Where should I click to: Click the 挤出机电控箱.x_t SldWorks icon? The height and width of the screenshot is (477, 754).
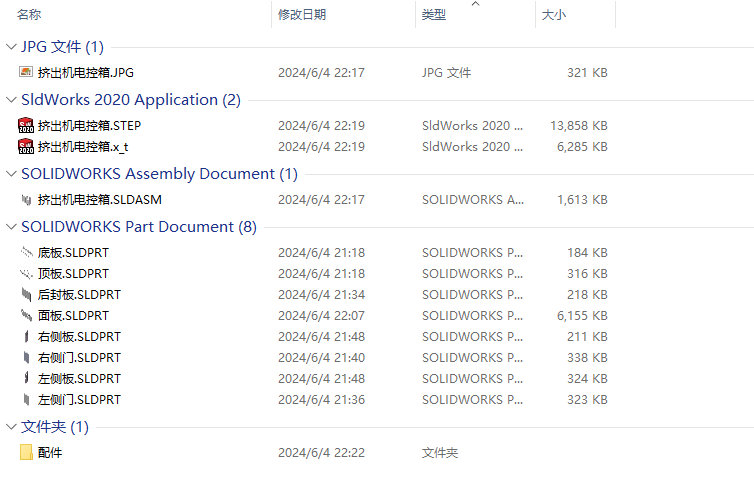[26, 146]
